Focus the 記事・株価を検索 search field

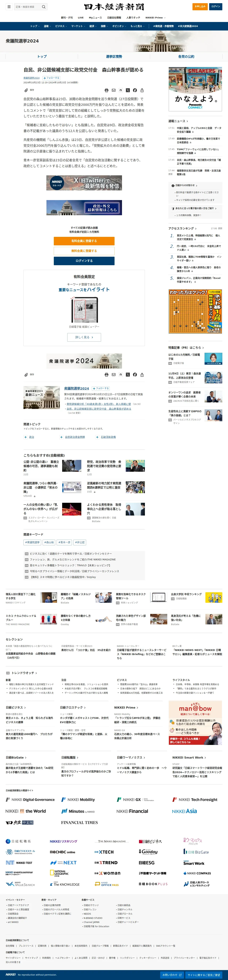[28, 7]
